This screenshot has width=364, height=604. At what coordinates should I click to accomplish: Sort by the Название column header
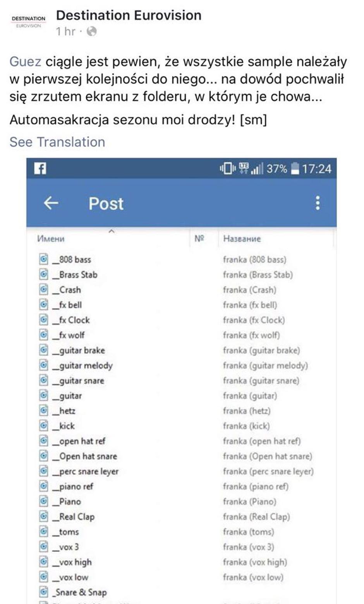click(x=242, y=239)
